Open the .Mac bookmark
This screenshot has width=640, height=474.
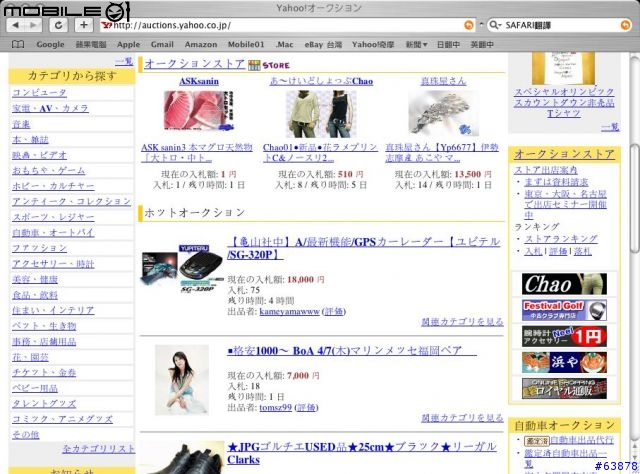tap(284, 45)
